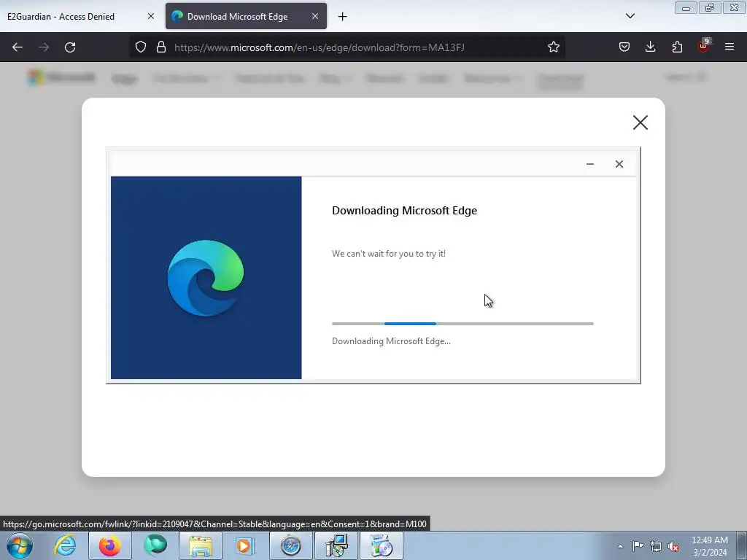Close the E2Guardian - Access Denied tab

pos(150,16)
